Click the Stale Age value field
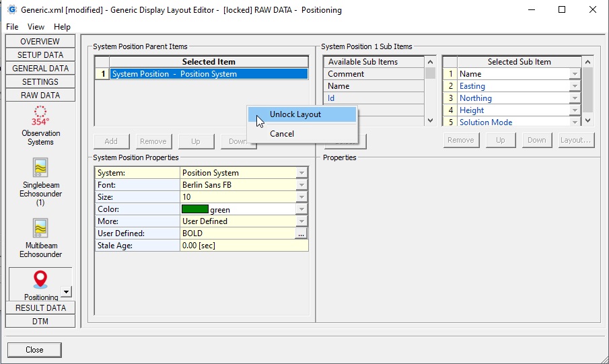Image resolution: width=609 pixels, height=364 pixels. click(x=244, y=246)
